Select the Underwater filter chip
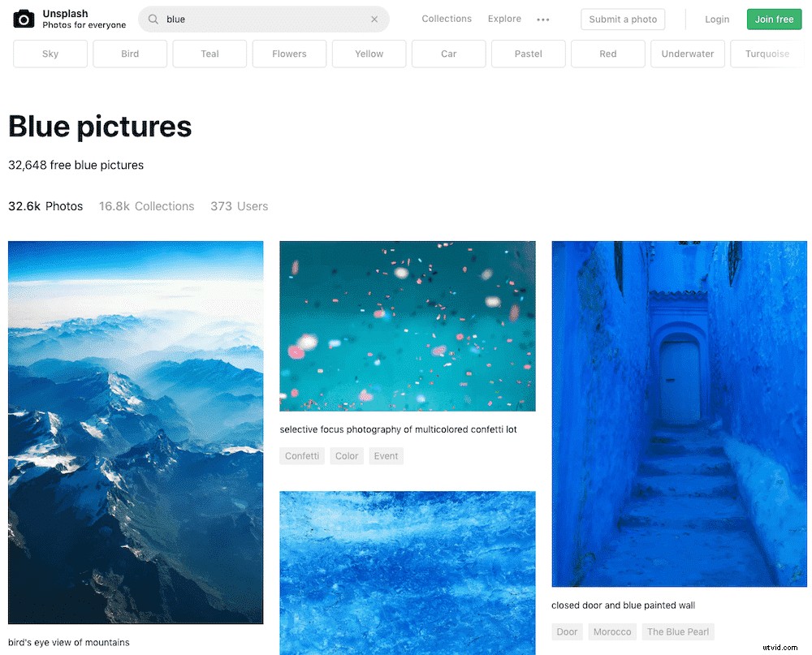This screenshot has width=812, height=655. coord(687,54)
